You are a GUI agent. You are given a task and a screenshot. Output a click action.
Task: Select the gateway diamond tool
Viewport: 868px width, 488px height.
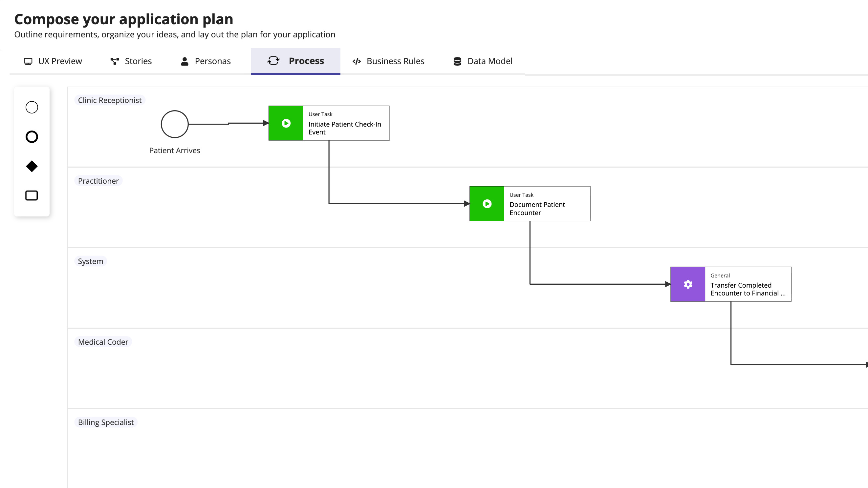pyautogui.click(x=32, y=166)
